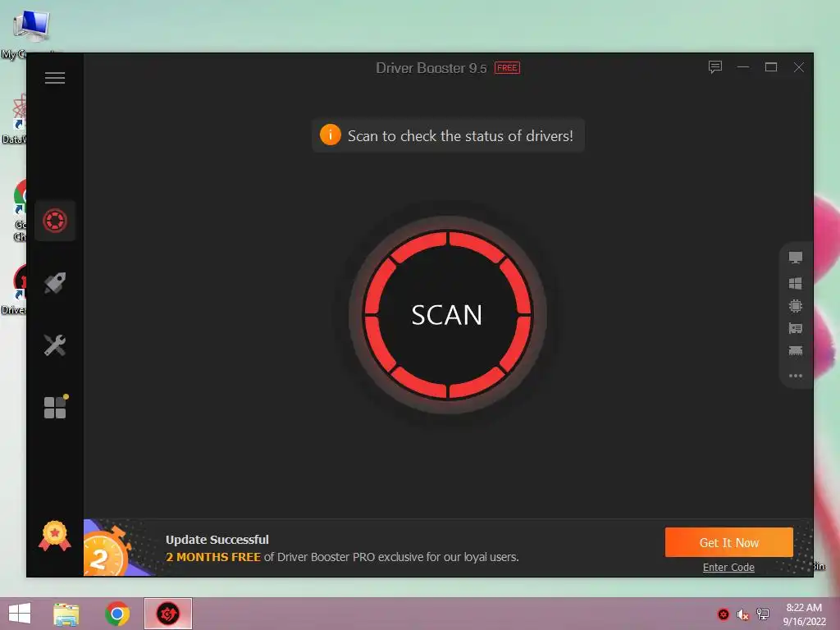Click the network tray icon

(x=762, y=614)
